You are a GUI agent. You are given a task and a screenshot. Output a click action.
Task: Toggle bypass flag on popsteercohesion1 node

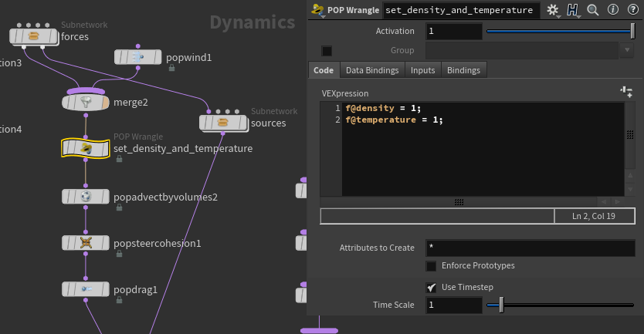(x=67, y=243)
